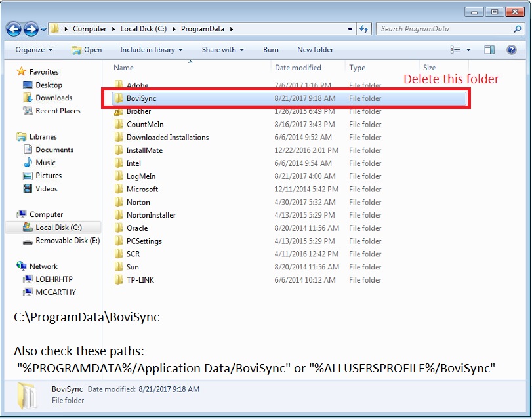
Task: Select the CountMeIn folder icon
Action: click(x=119, y=125)
